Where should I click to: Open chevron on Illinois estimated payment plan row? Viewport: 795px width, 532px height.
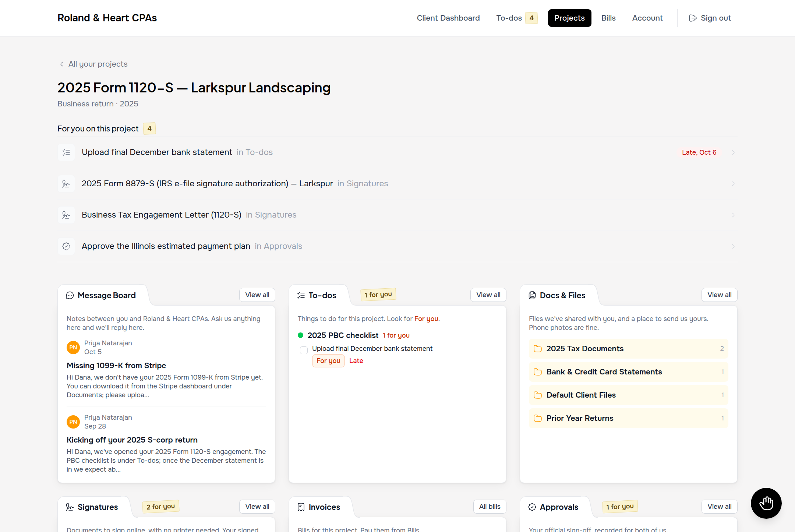pyautogui.click(x=733, y=246)
